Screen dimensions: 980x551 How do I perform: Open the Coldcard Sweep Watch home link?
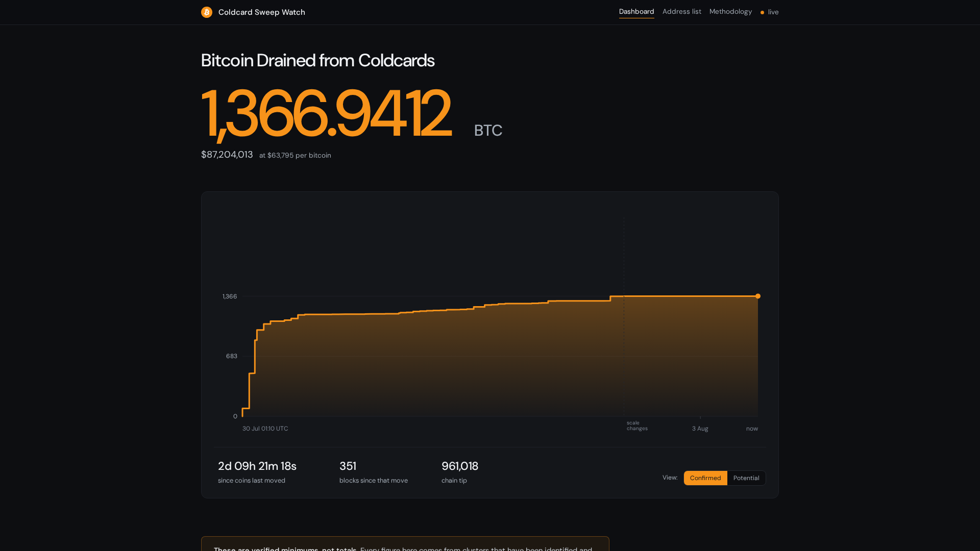[x=253, y=12]
